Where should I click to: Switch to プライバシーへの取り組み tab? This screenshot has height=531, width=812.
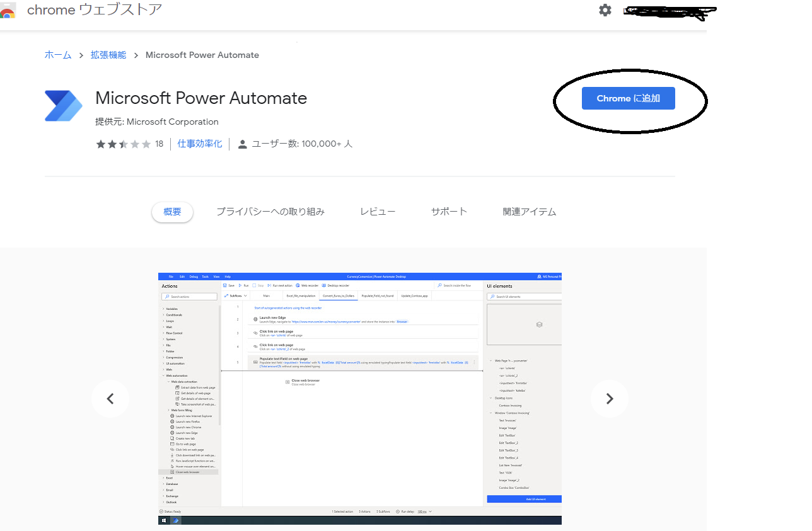270,212
